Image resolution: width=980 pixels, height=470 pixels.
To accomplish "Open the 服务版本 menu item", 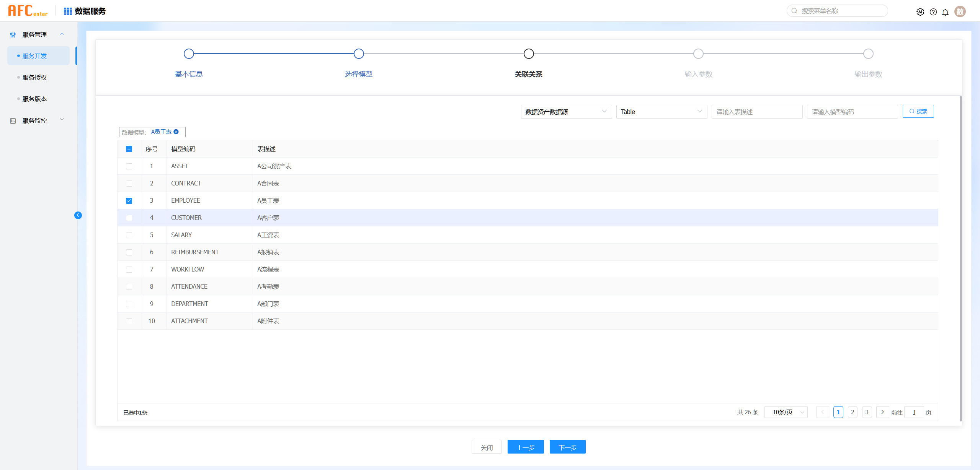I will point(34,99).
